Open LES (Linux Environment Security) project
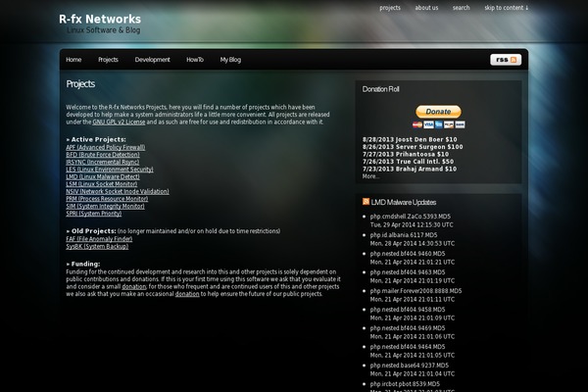The height and width of the screenshot is (392, 588). 110,170
